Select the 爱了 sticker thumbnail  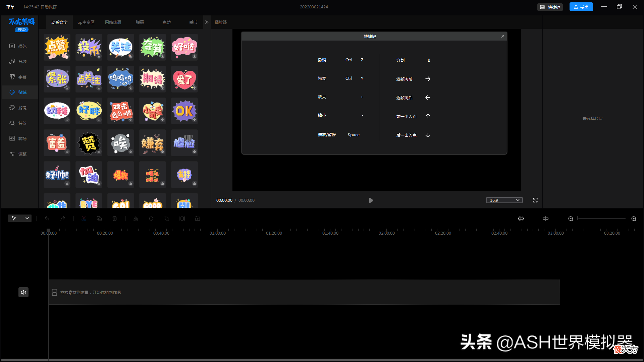click(184, 79)
